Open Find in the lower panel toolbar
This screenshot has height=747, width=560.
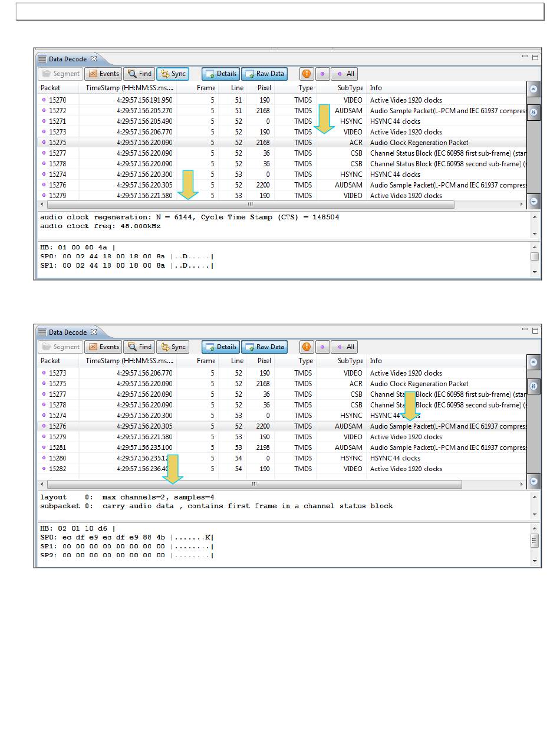point(139,347)
